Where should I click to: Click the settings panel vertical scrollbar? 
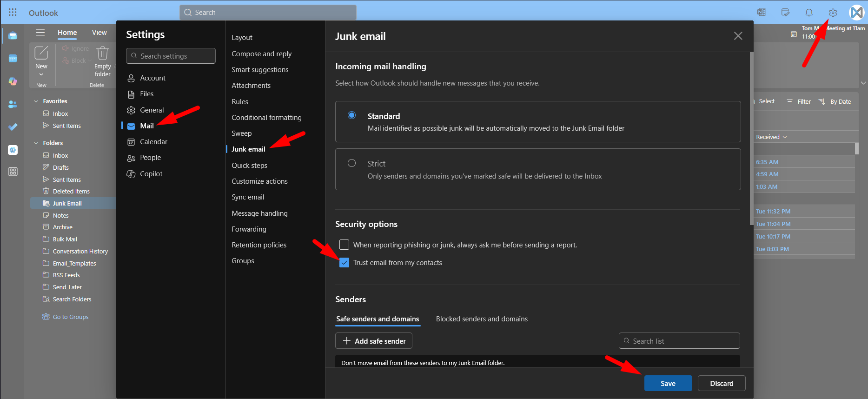[x=751, y=139]
